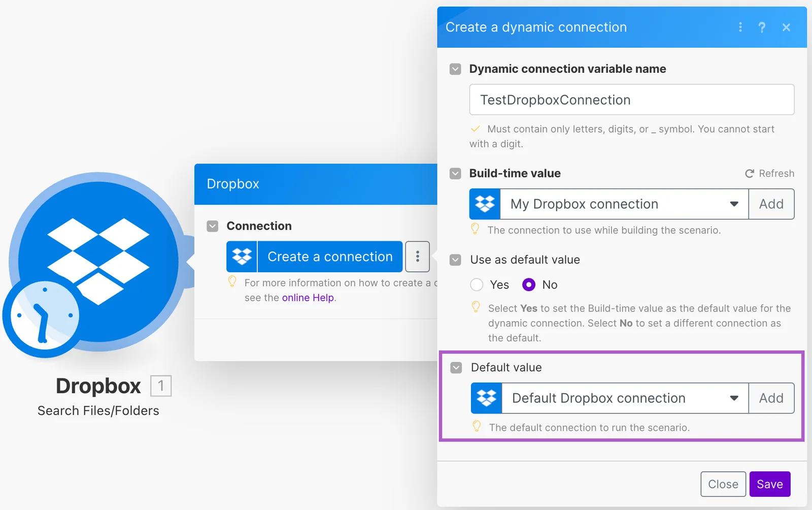Collapse the Connection section in Dropbox panel

click(213, 226)
